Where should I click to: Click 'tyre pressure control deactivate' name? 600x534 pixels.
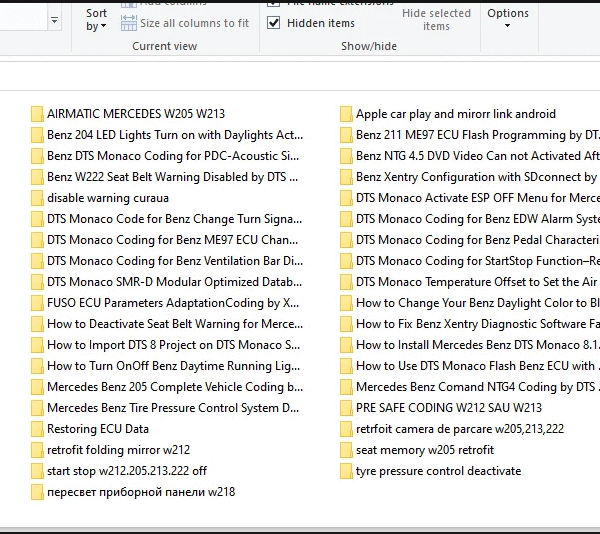click(439, 471)
